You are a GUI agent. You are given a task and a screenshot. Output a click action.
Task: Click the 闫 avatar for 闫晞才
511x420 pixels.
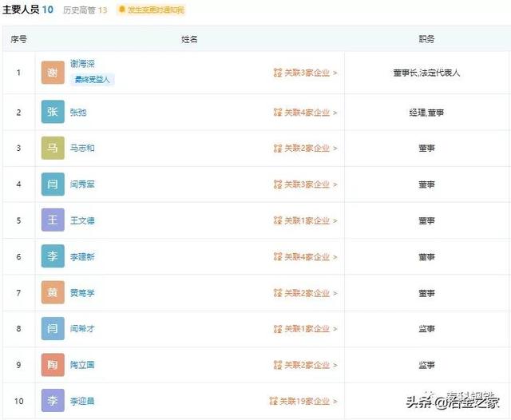tap(53, 328)
